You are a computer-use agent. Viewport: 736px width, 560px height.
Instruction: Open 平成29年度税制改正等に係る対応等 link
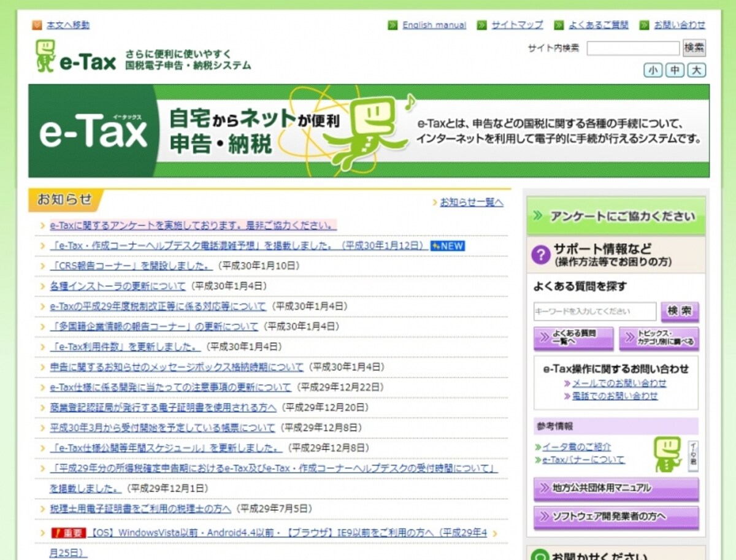[158, 306]
